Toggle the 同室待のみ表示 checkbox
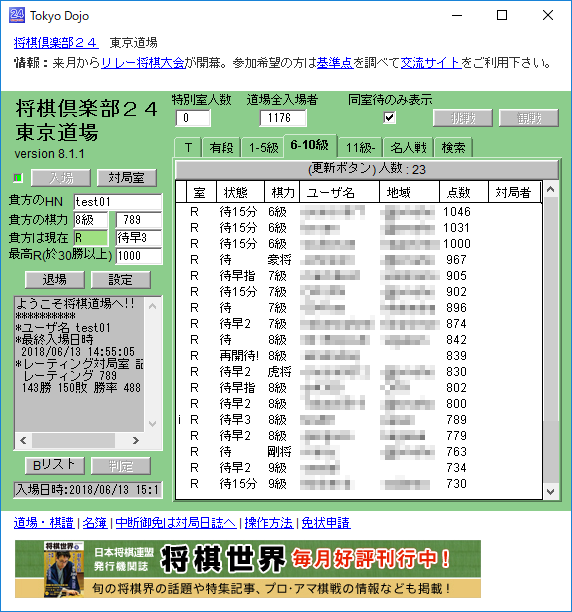The width and height of the screenshot is (572, 612). coord(389,117)
